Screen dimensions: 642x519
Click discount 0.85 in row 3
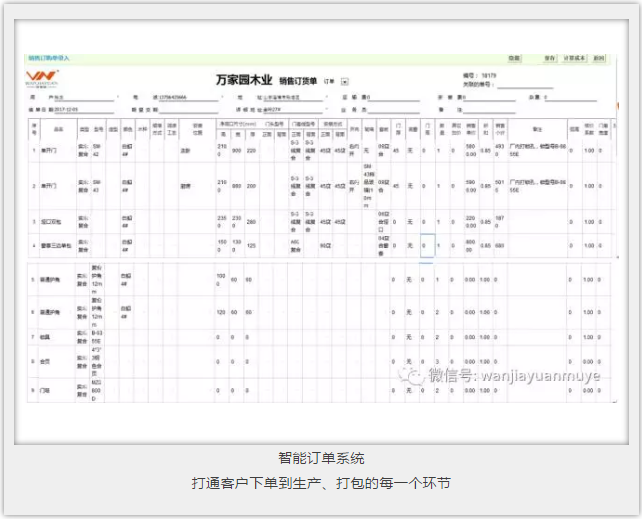pos(486,222)
